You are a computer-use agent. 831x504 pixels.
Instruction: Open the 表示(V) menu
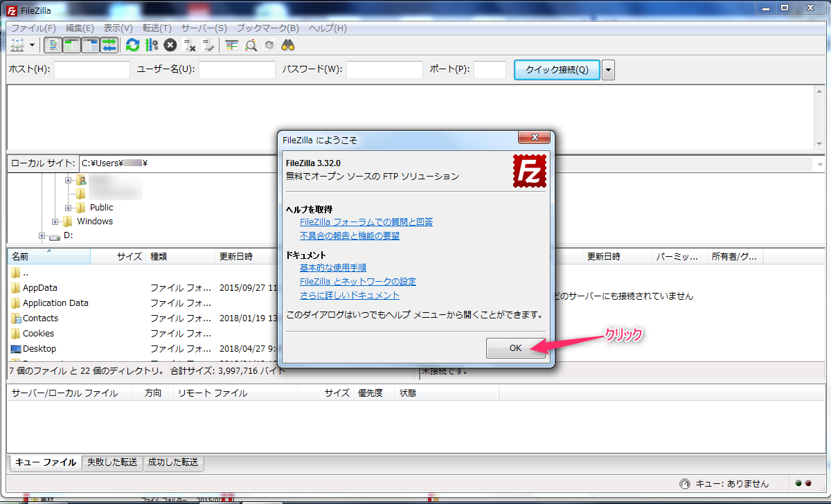118,28
